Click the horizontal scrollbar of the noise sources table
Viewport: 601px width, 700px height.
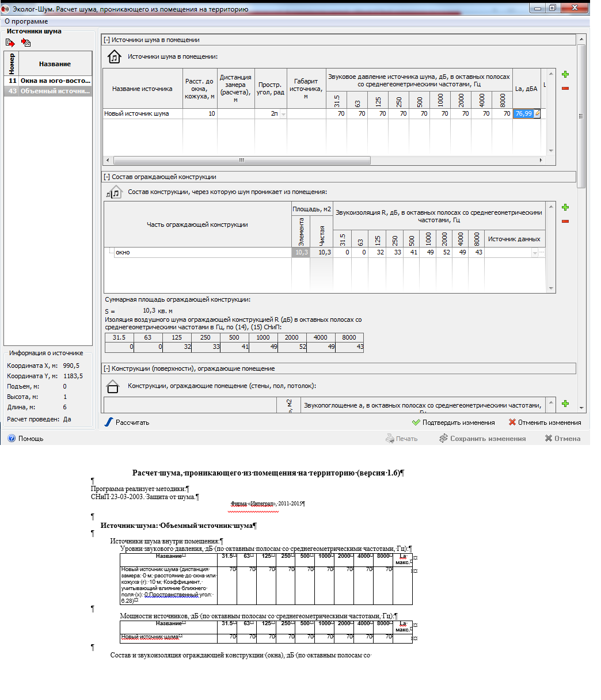click(x=242, y=161)
